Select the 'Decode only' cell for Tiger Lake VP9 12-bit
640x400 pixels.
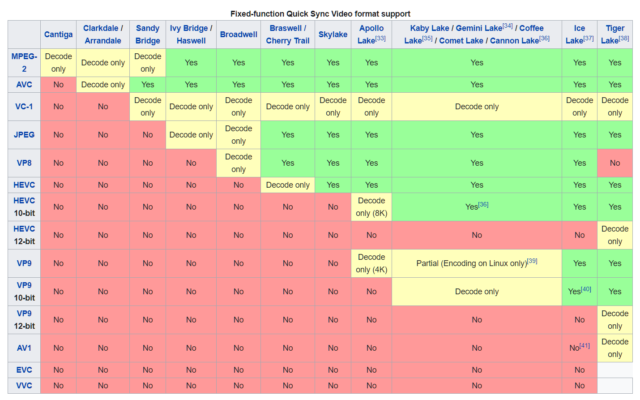point(615,320)
